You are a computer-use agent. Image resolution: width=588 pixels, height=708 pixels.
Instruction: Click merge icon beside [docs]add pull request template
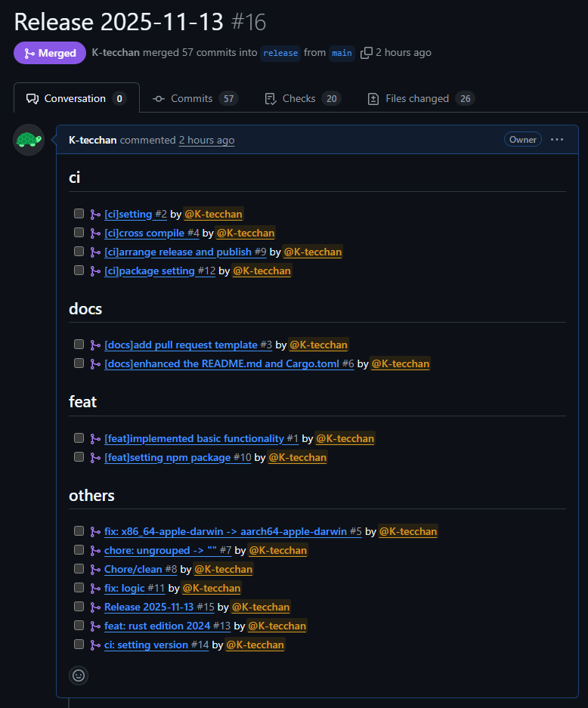point(95,345)
